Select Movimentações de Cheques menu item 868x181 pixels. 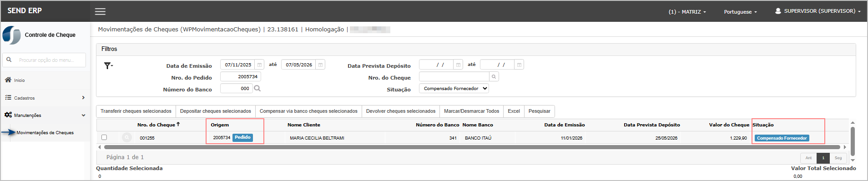[x=45, y=133]
